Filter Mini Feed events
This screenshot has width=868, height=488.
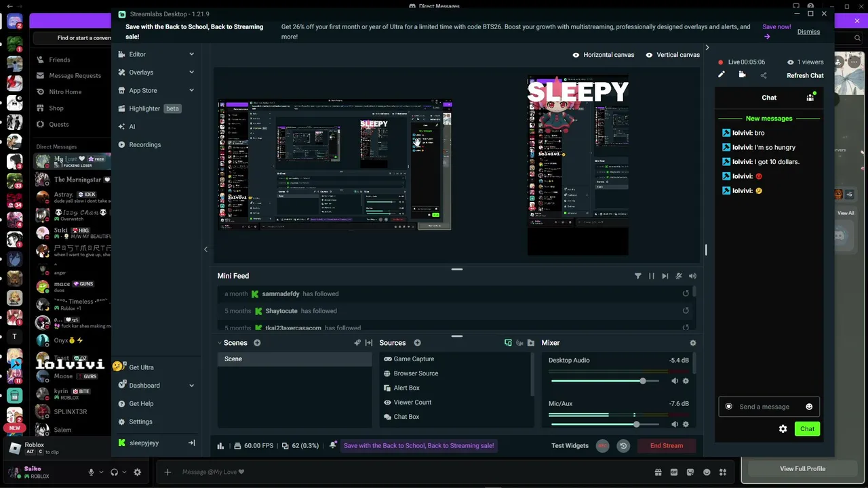(637, 276)
